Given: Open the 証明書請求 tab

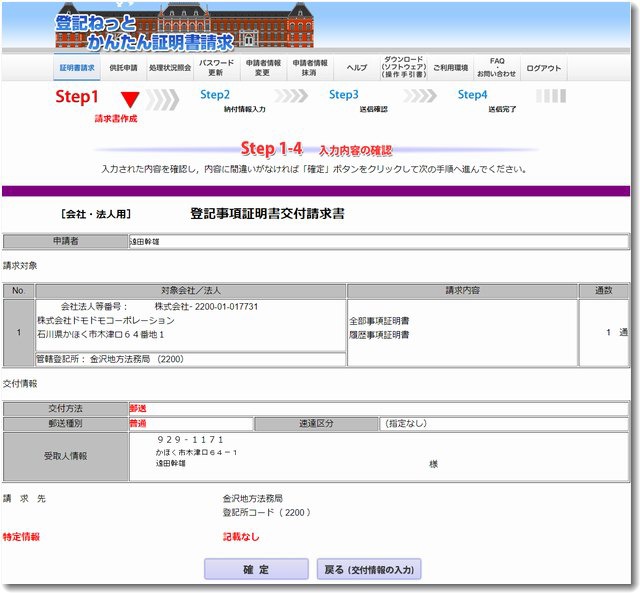Looking at the screenshot, I should click(x=77, y=68).
